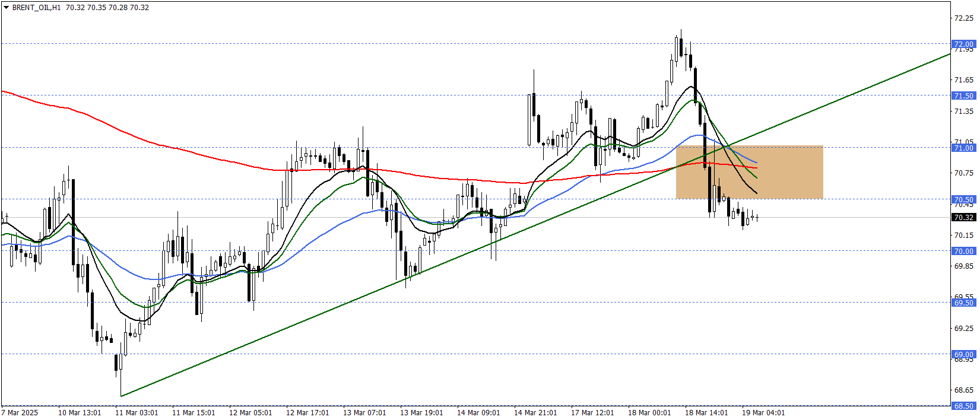Click the 14 Mar 21:01 time label
Viewport: 980px width, 420px height.
[535, 413]
